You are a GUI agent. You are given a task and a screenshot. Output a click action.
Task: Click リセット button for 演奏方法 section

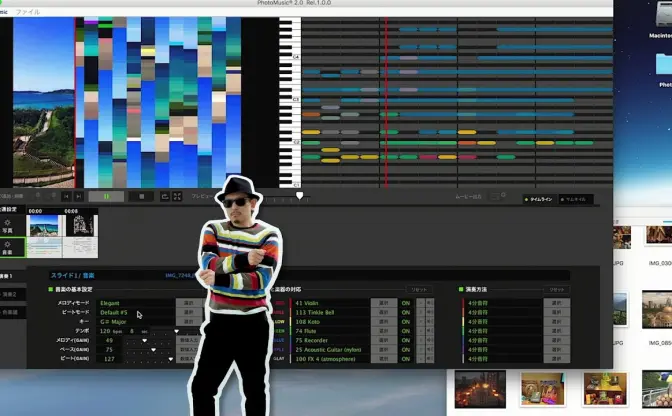pos(556,288)
